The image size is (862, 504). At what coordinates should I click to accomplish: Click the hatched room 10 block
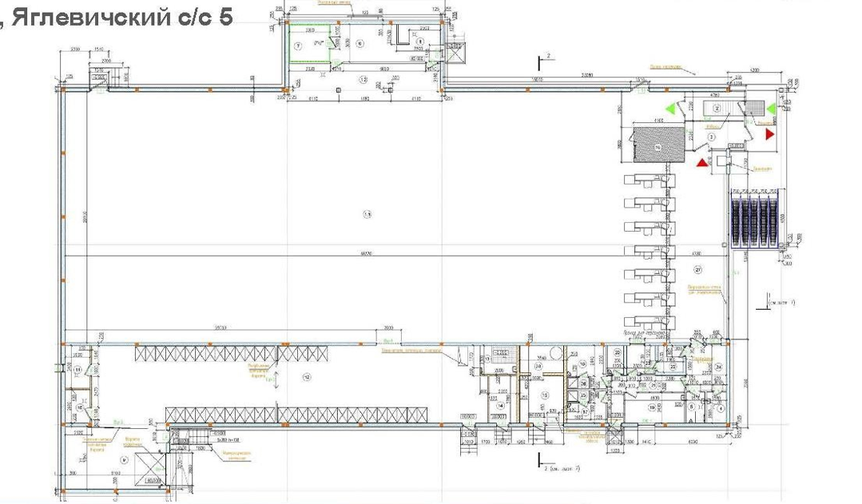[x=657, y=146]
